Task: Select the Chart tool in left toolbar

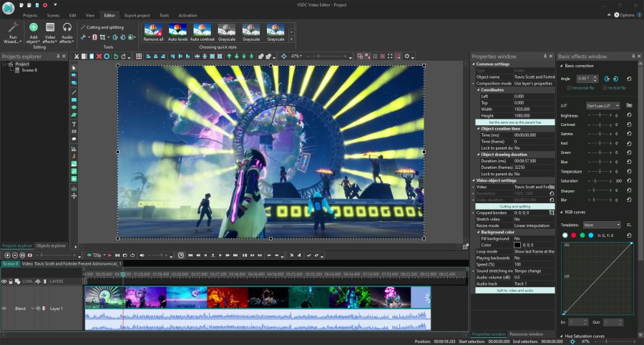Action: click(74, 148)
